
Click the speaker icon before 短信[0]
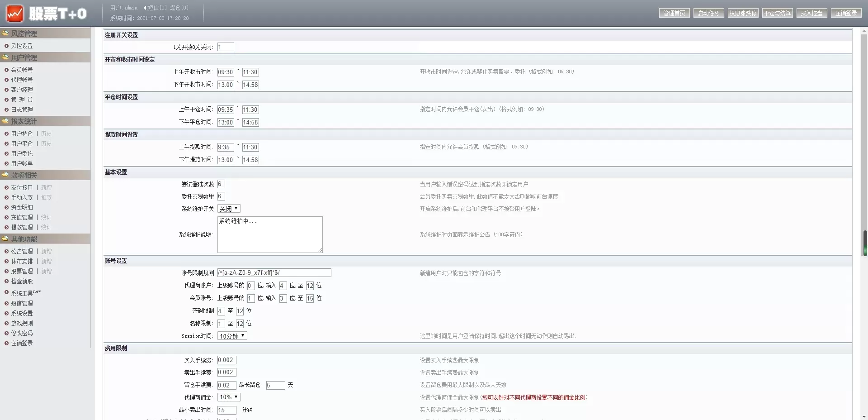[x=145, y=8]
